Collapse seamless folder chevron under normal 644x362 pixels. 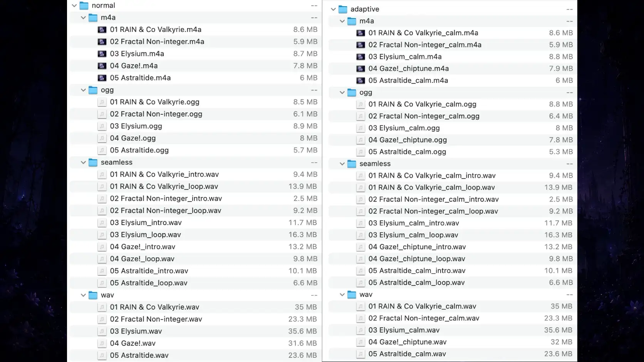coord(83,162)
